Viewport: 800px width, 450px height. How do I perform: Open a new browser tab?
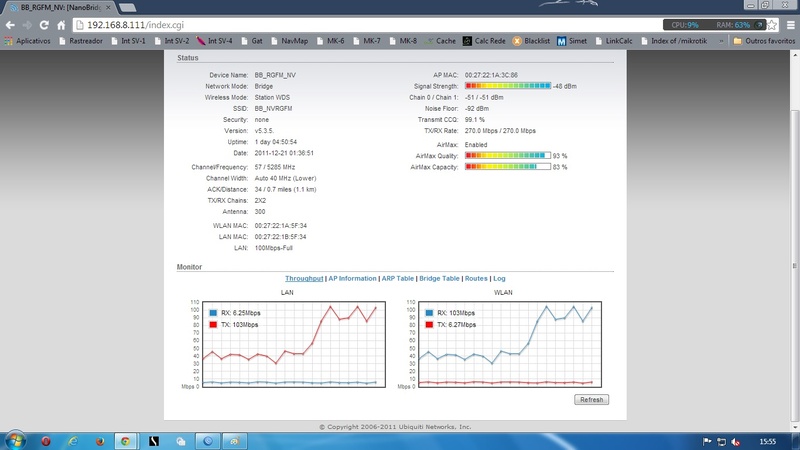(127, 8)
